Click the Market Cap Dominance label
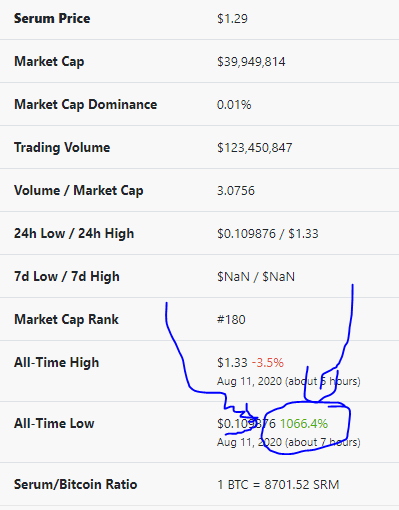Image resolution: width=399 pixels, height=510 pixels. (85, 105)
